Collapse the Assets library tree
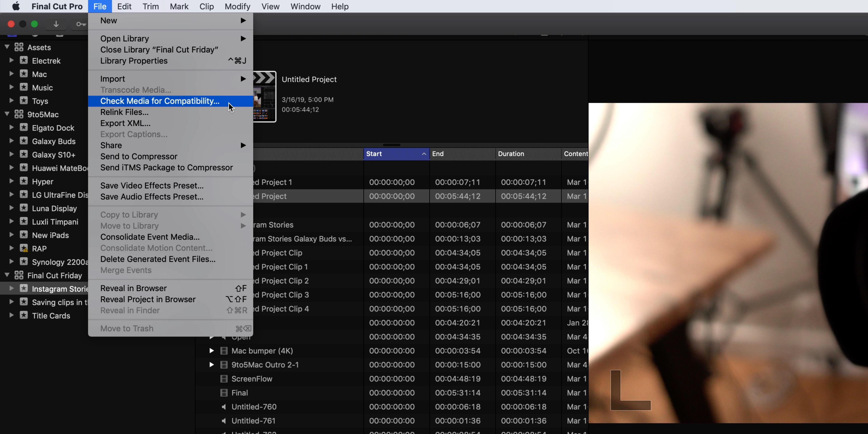 7,47
